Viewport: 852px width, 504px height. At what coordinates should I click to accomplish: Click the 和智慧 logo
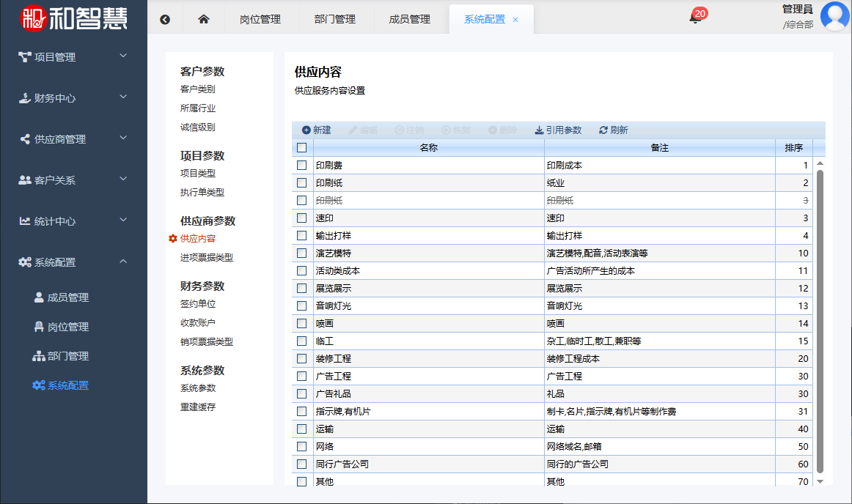pos(73,18)
